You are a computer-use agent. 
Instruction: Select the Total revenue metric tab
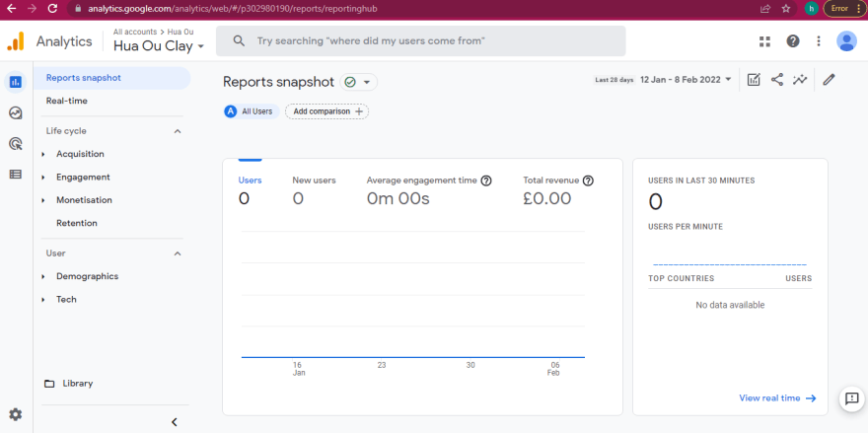click(x=558, y=190)
